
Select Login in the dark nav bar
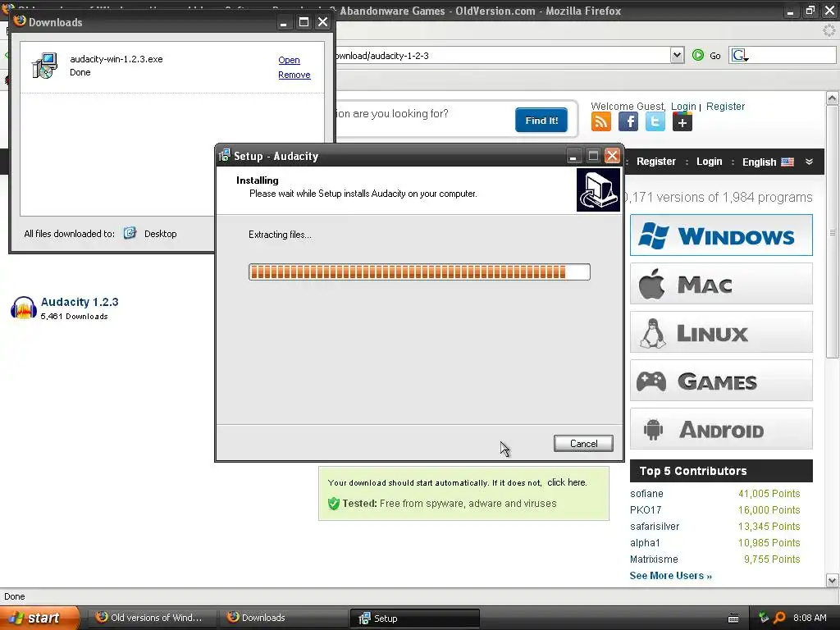tap(709, 162)
